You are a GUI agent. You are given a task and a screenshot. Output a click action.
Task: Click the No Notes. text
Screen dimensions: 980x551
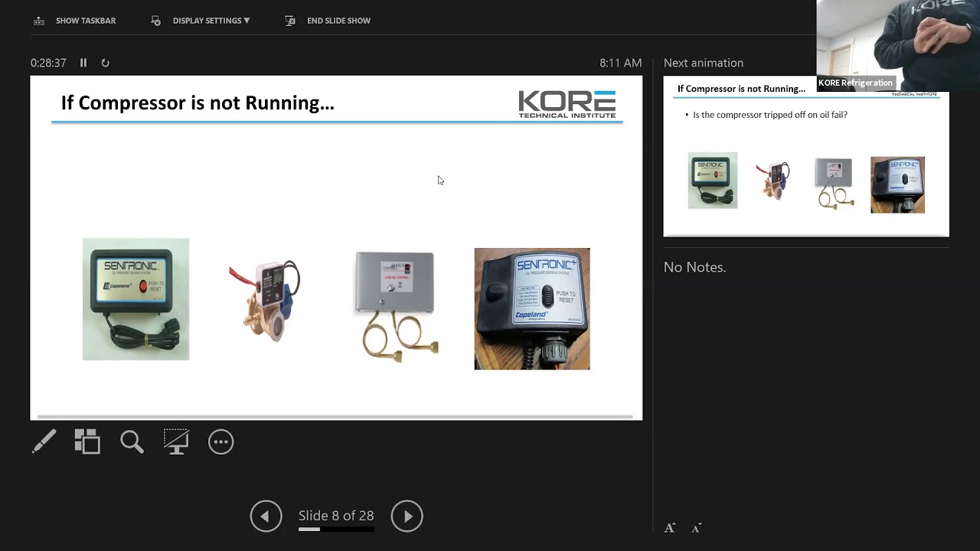coord(694,267)
